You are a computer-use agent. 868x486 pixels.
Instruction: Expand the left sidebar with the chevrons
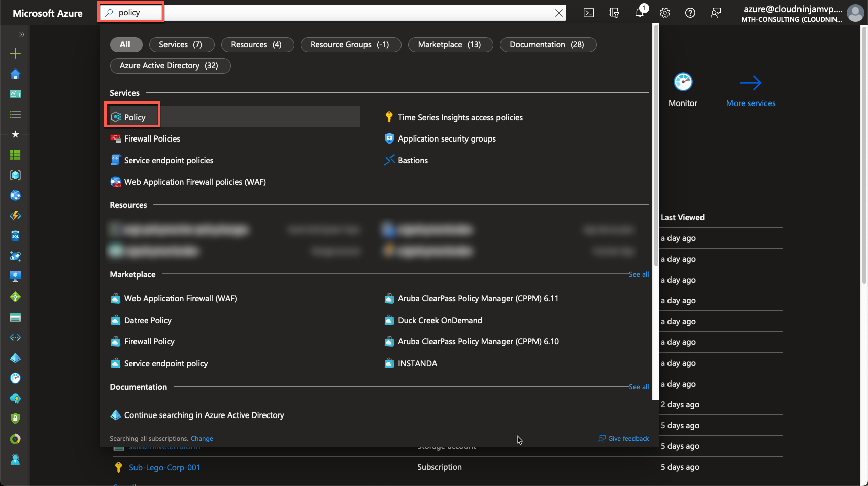pyautogui.click(x=21, y=34)
